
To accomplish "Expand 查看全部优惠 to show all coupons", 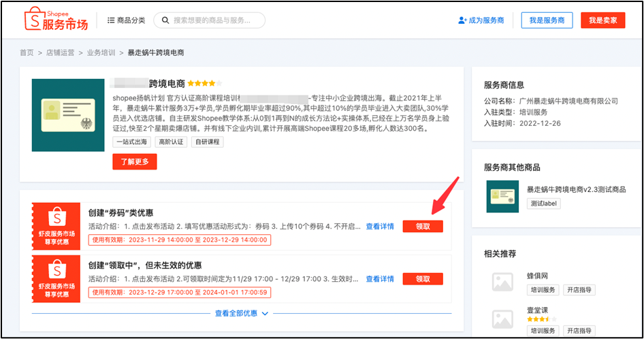I will pyautogui.click(x=242, y=314).
